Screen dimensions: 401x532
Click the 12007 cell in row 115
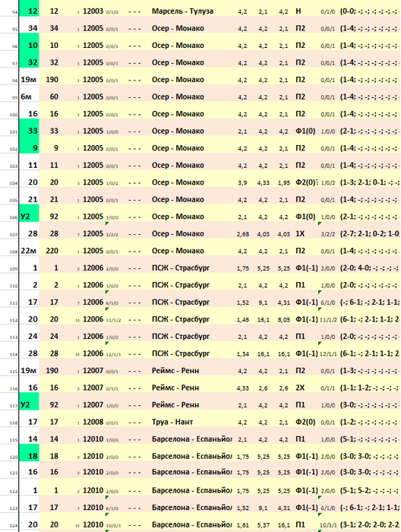(x=93, y=371)
